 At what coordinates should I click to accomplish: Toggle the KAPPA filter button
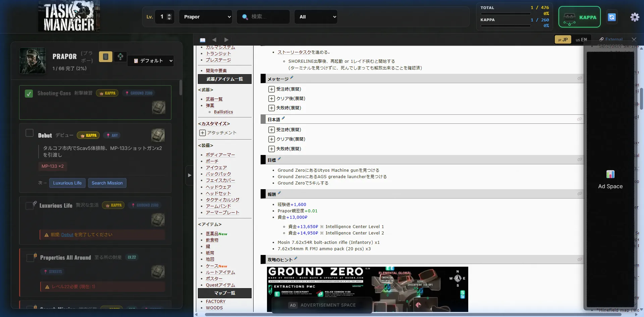click(579, 17)
